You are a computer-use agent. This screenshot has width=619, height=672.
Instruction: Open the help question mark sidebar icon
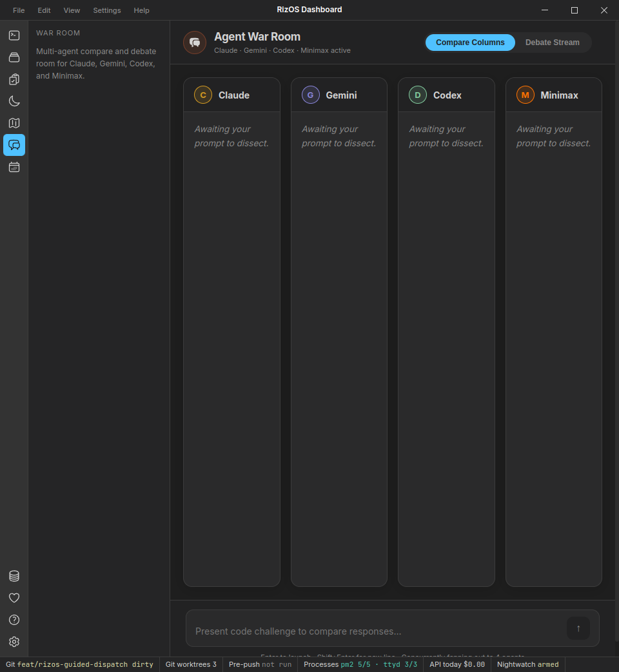coord(14,620)
